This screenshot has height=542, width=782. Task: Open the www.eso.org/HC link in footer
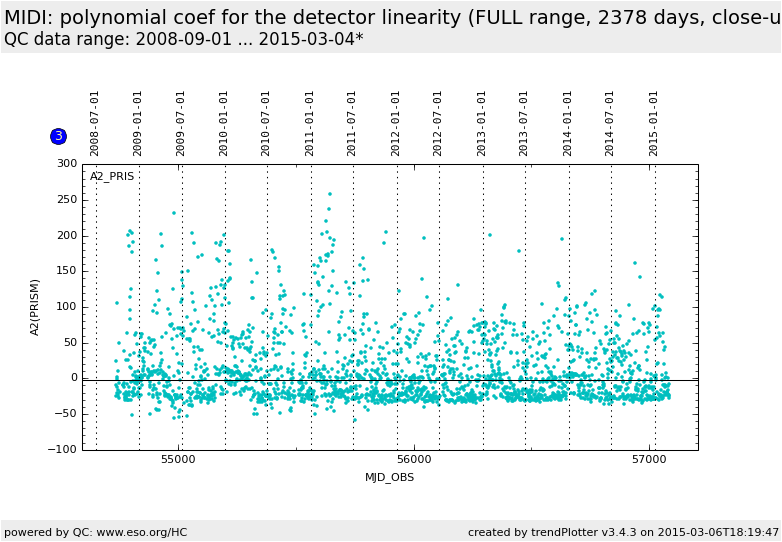tap(132, 532)
